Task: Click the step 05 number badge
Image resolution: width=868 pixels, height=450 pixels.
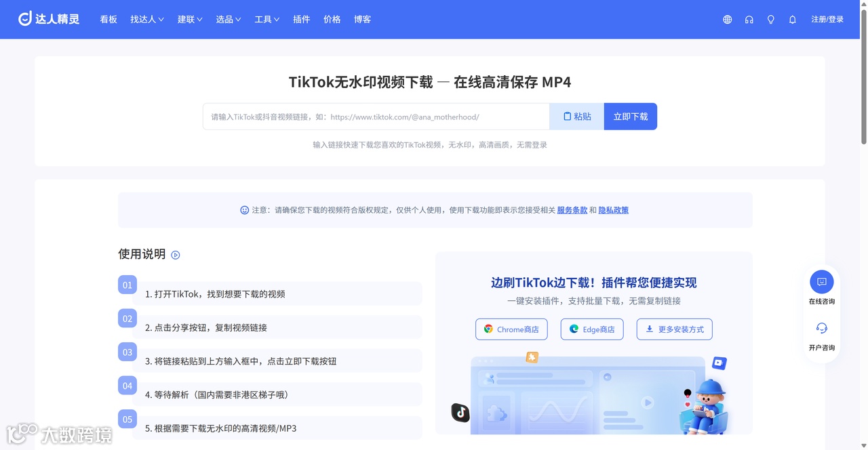Action: (127, 419)
